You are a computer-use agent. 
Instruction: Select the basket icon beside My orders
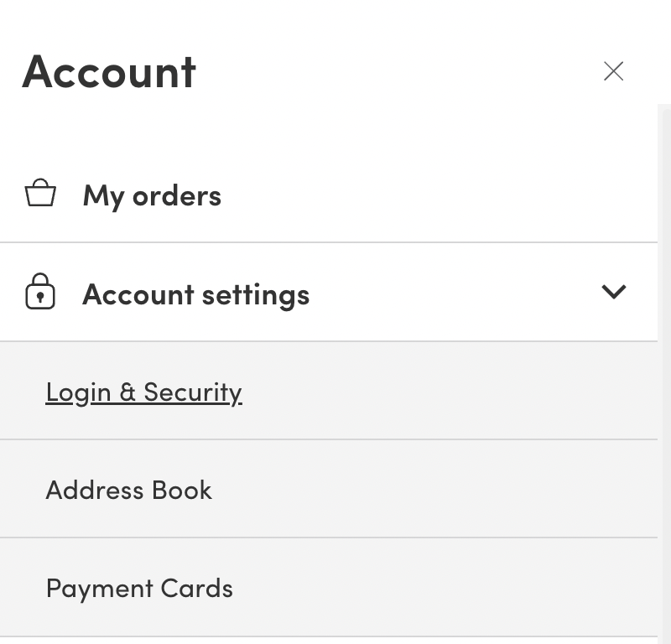[x=40, y=194]
